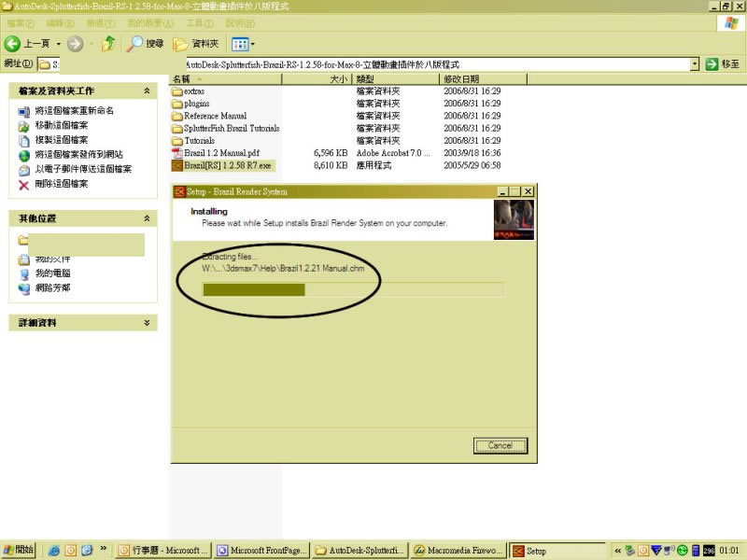Open the 搜尋 search tool

point(145,44)
